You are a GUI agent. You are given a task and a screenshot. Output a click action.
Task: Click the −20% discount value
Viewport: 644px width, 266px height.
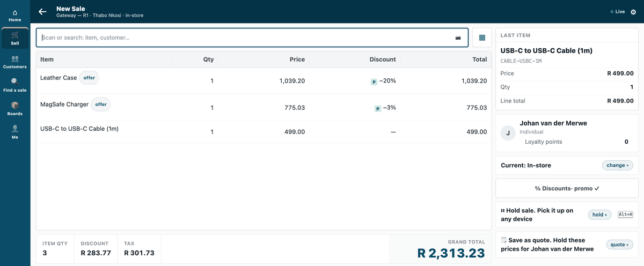(387, 81)
